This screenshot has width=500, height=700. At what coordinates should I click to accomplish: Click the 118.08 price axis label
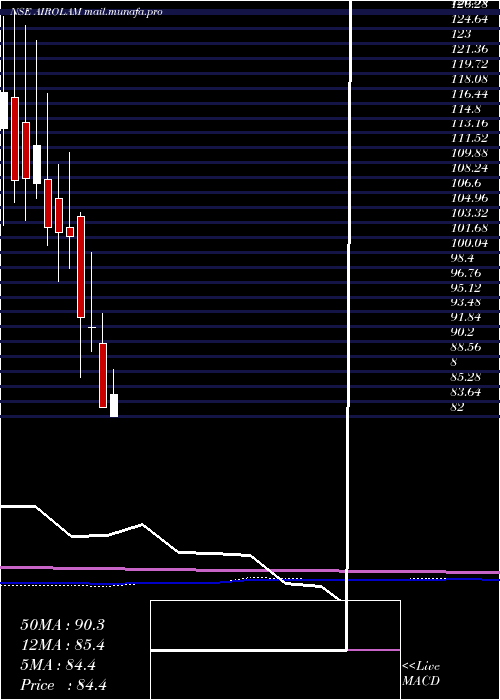[469, 79]
